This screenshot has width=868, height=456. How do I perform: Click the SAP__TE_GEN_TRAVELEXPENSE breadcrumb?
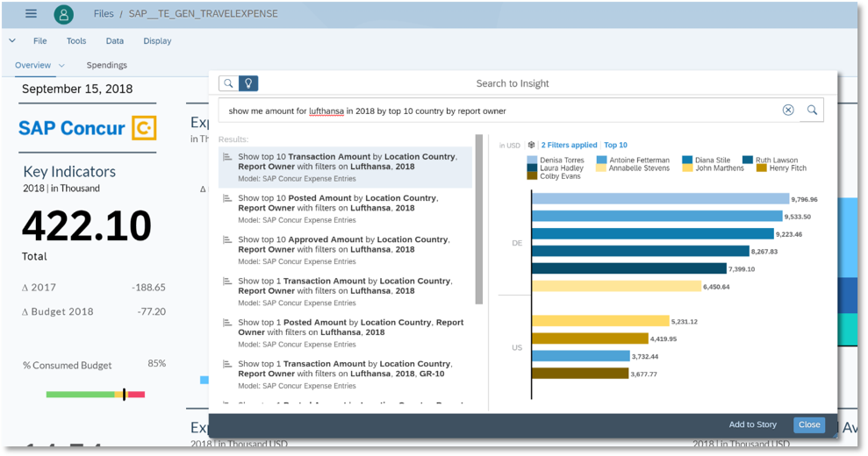pos(203,14)
